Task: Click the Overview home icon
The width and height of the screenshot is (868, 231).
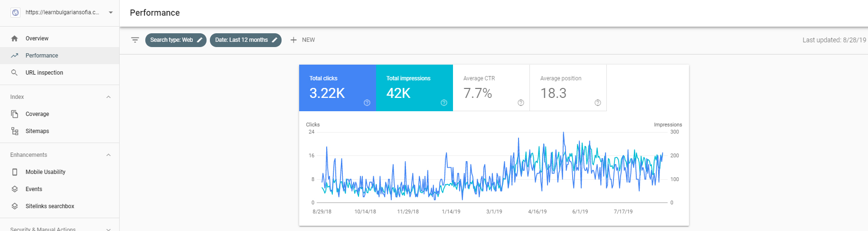Action: [x=15, y=38]
